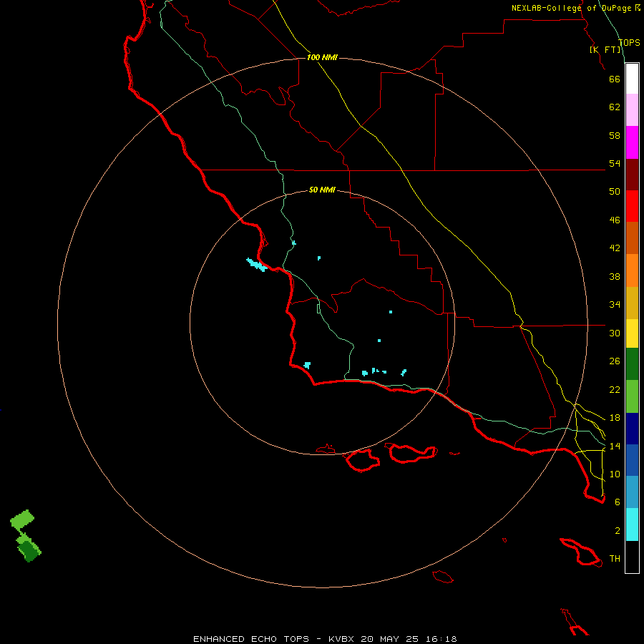This screenshot has height=644, width=644.
Task: Click the 'NEXLAB-College of DuPage' credit text
Action: (572, 8)
